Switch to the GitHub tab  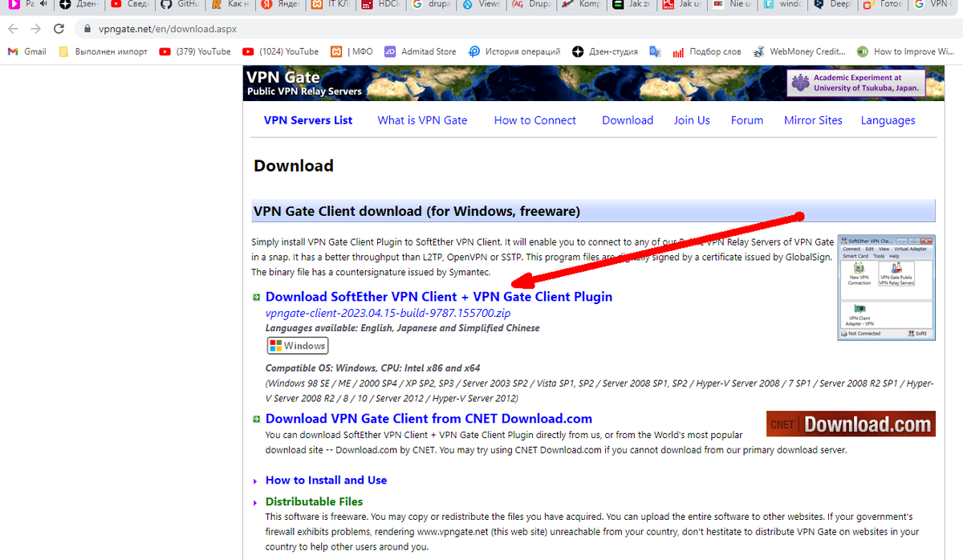[x=179, y=5]
